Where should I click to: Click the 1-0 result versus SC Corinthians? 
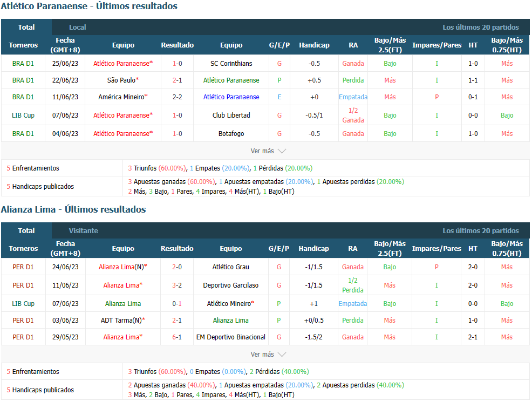(x=177, y=64)
